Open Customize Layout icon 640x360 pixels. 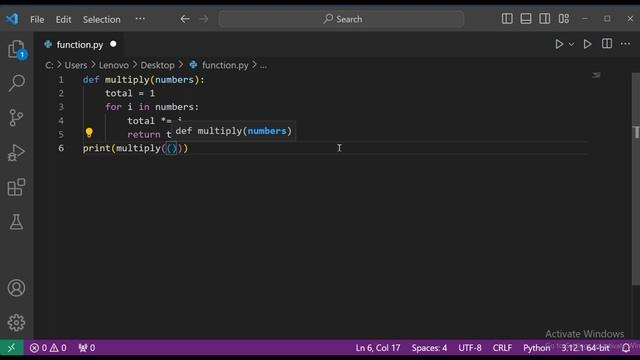pyautogui.click(x=564, y=19)
